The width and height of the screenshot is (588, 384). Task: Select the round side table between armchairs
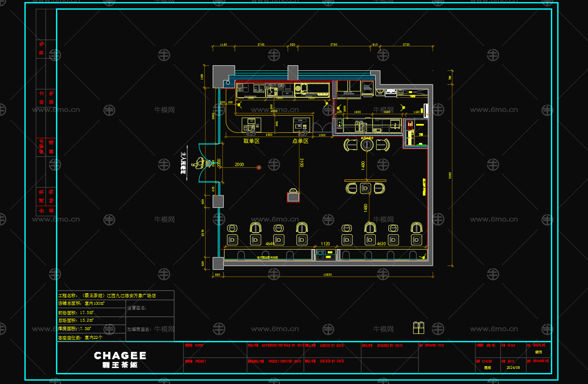367,145
